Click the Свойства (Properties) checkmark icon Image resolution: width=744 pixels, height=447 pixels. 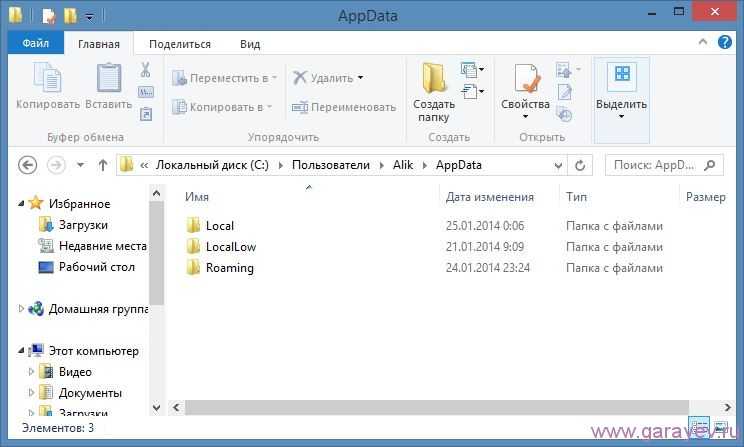click(x=527, y=78)
